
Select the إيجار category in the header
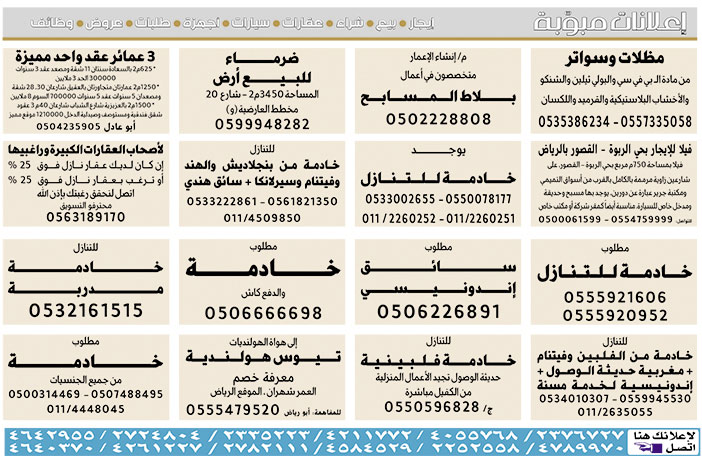tap(421, 23)
